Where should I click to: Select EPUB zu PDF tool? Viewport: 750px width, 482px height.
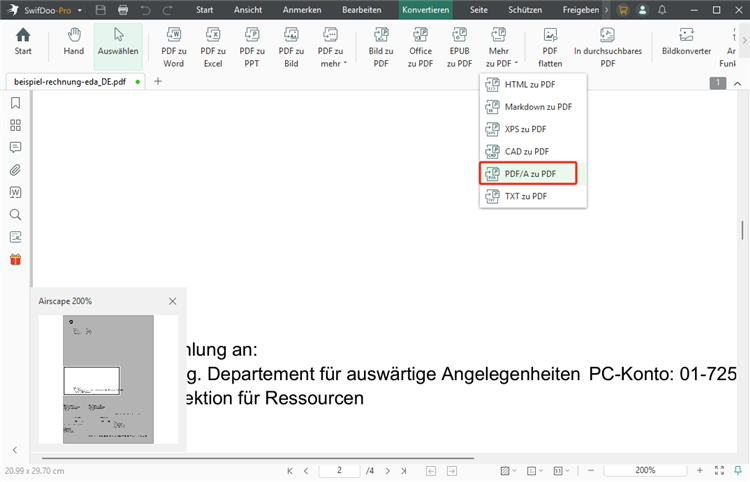459,47
